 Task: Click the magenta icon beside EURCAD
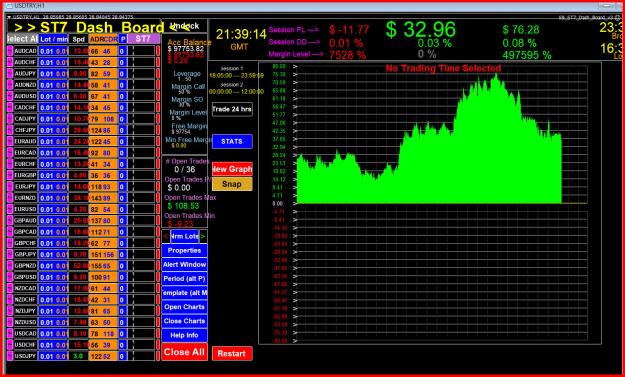10,153
